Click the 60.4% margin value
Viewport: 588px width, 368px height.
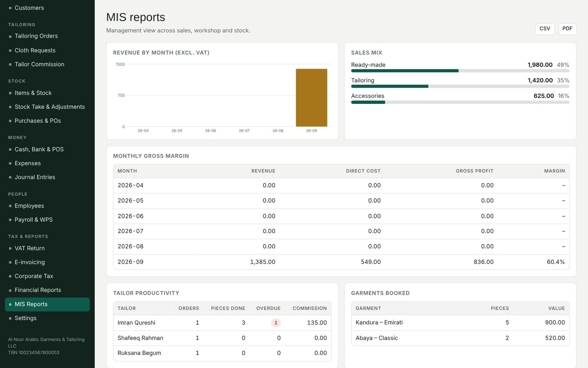(556, 262)
